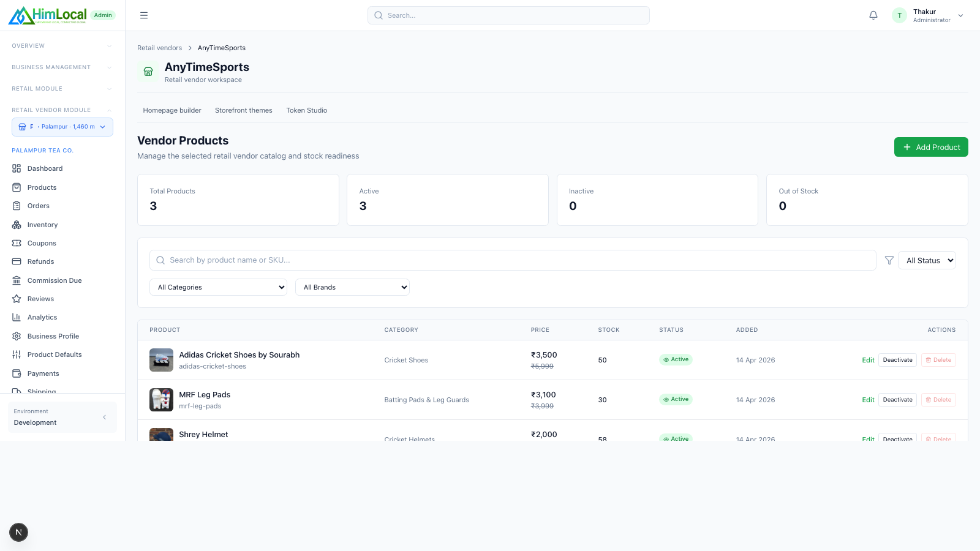The height and width of the screenshot is (551, 980).
Task: Deactivate Adidas Cricket Shoes product
Action: [897, 360]
